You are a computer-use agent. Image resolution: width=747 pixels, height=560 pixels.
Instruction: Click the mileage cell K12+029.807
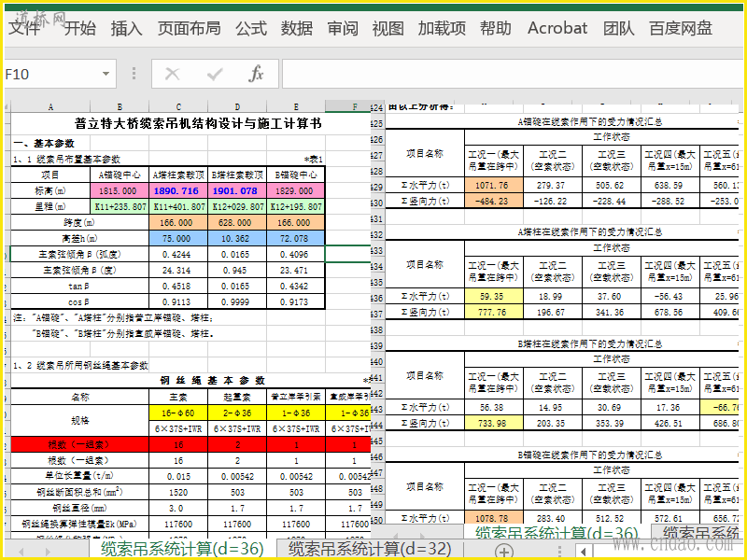(x=237, y=206)
